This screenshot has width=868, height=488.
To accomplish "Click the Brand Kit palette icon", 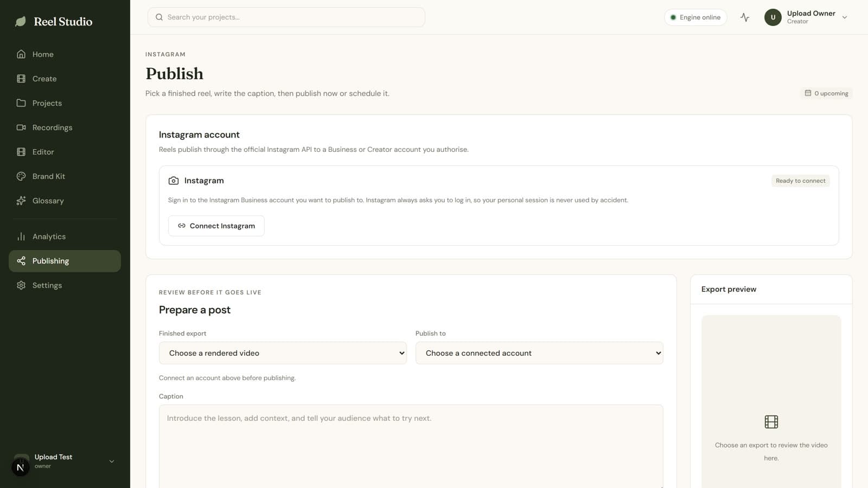I will click(x=21, y=176).
